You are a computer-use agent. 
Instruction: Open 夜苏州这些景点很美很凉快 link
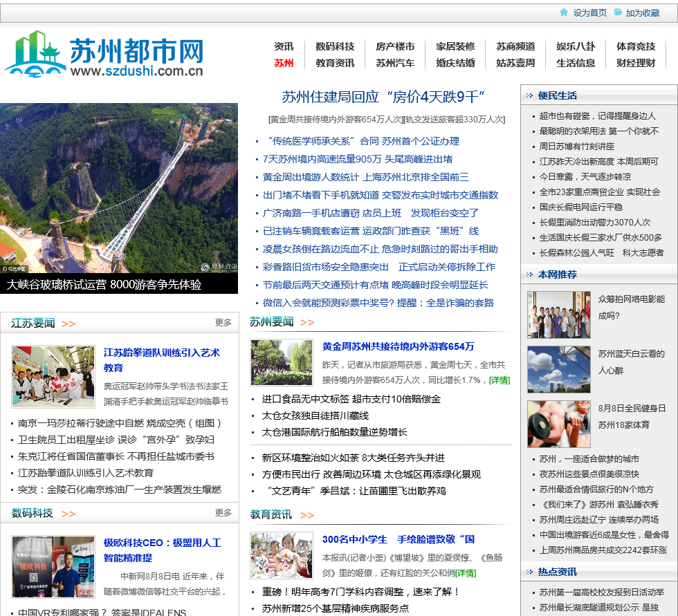tap(589, 474)
